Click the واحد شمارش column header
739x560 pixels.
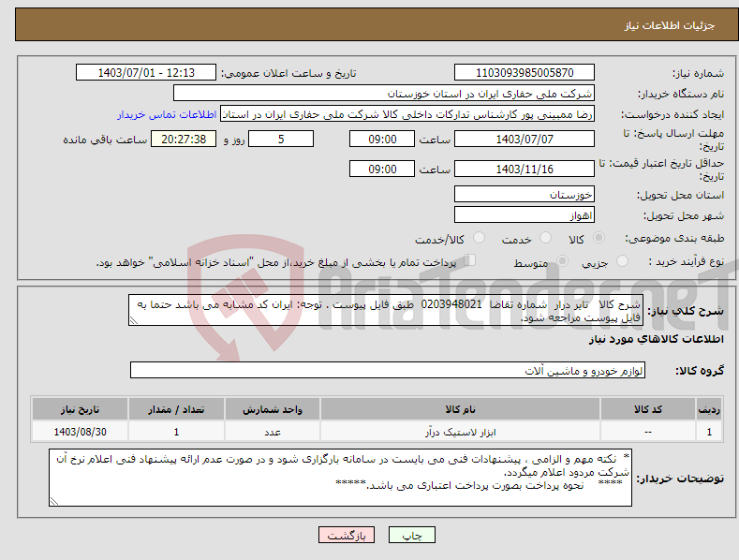coord(273,409)
